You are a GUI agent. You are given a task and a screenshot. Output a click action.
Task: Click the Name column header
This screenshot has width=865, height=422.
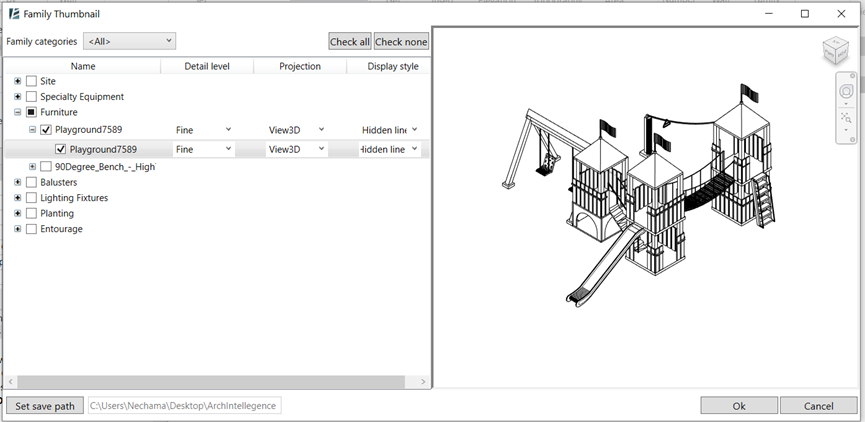pyautogui.click(x=83, y=66)
